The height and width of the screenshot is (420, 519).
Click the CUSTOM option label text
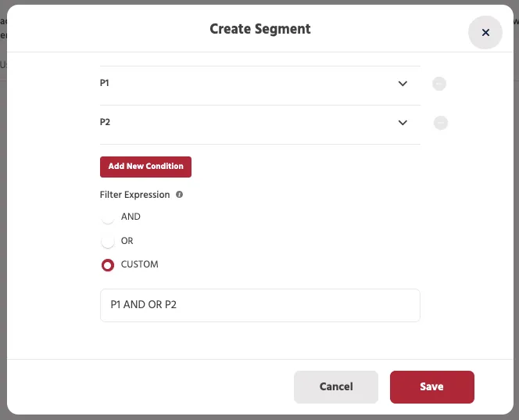click(x=140, y=264)
